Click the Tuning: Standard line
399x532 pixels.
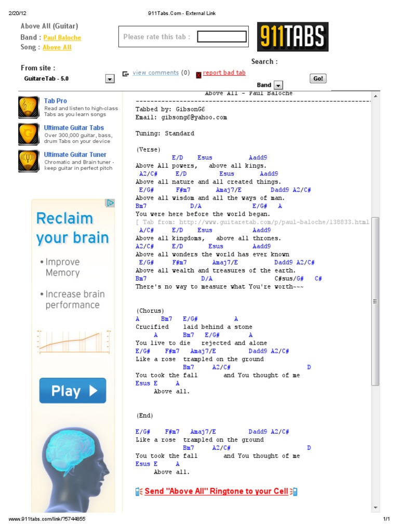[165, 134]
